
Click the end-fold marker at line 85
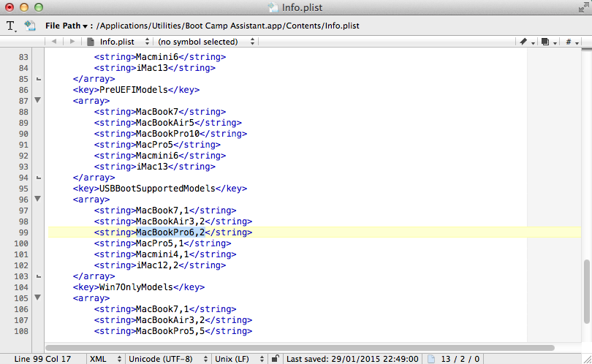click(38, 79)
